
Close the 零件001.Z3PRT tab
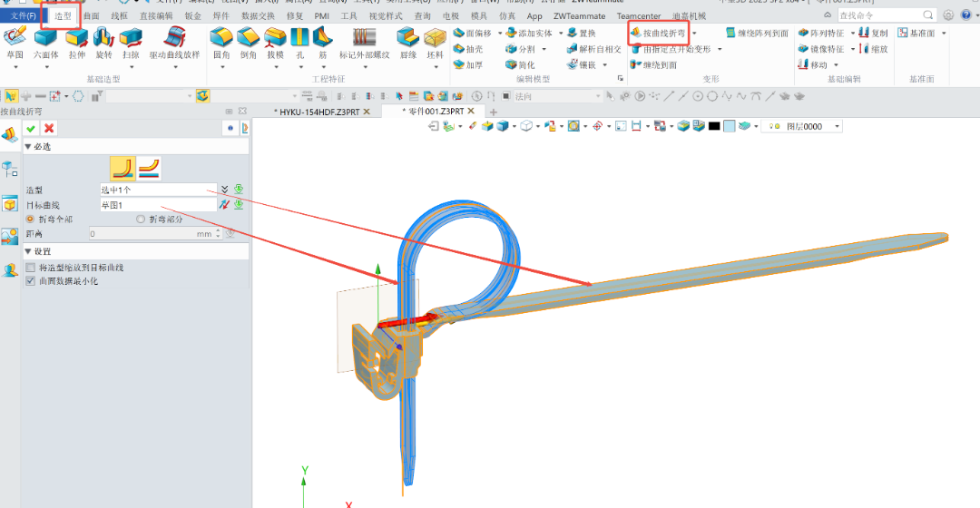click(471, 111)
